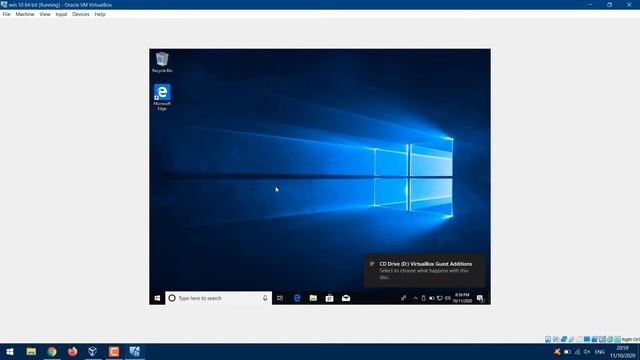640x360 pixels.
Task: Launch Edge from the guest taskbar
Action: click(x=297, y=298)
